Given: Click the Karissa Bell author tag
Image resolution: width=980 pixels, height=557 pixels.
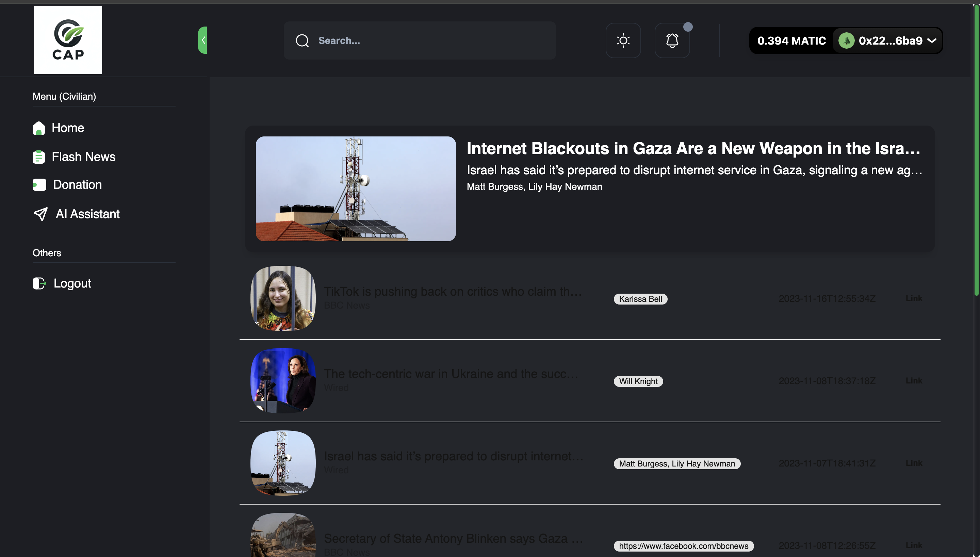Looking at the screenshot, I should tap(640, 299).
